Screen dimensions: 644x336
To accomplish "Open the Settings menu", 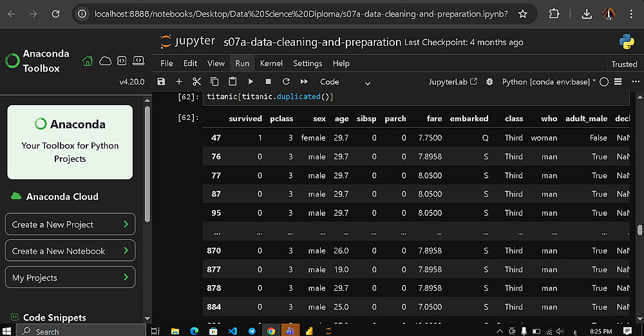I will tap(307, 63).
